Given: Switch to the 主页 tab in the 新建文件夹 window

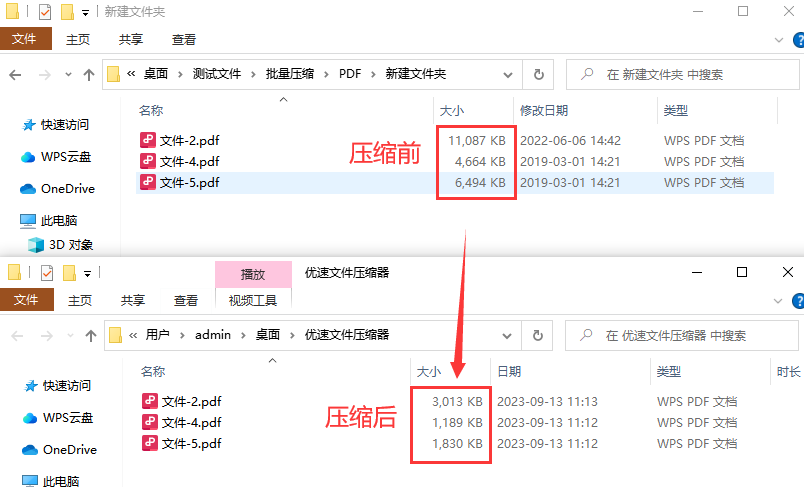Looking at the screenshot, I should tap(78, 39).
